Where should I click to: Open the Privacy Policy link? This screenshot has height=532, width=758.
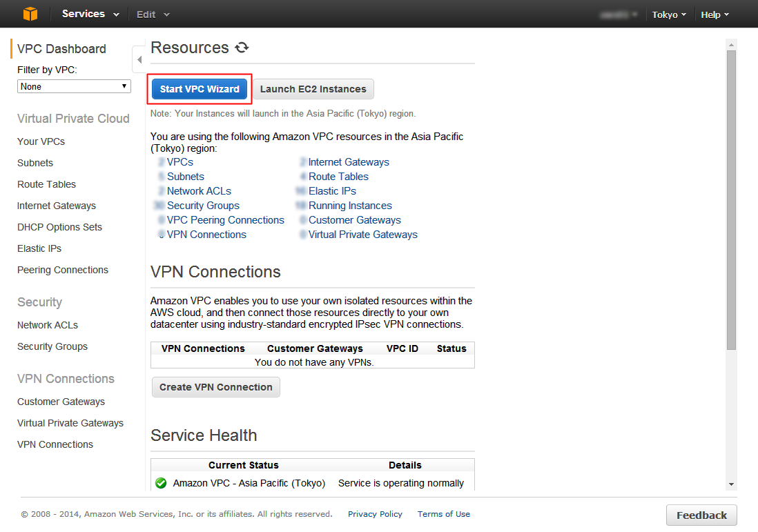coord(375,514)
